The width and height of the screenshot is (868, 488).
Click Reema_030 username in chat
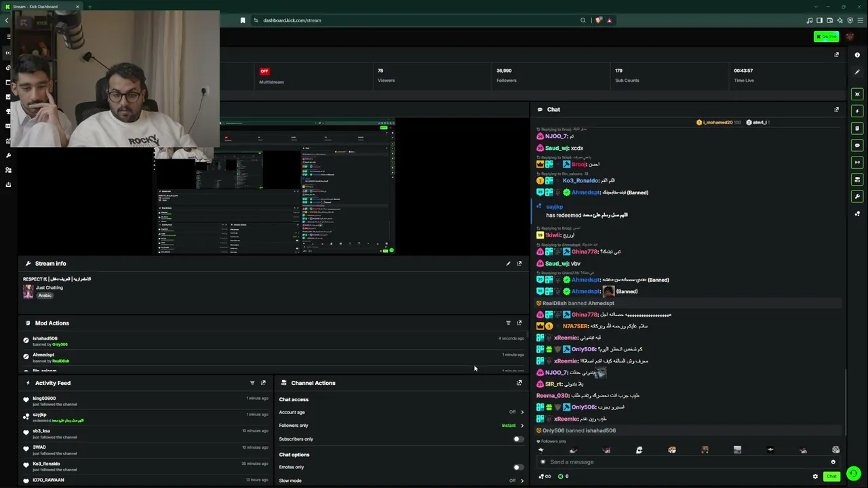pyautogui.click(x=553, y=396)
